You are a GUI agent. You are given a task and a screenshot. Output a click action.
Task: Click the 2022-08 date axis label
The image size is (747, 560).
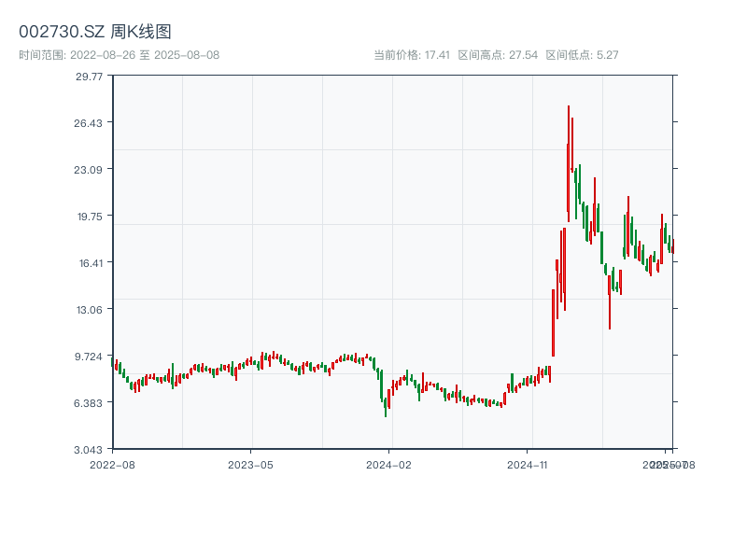pos(112,464)
